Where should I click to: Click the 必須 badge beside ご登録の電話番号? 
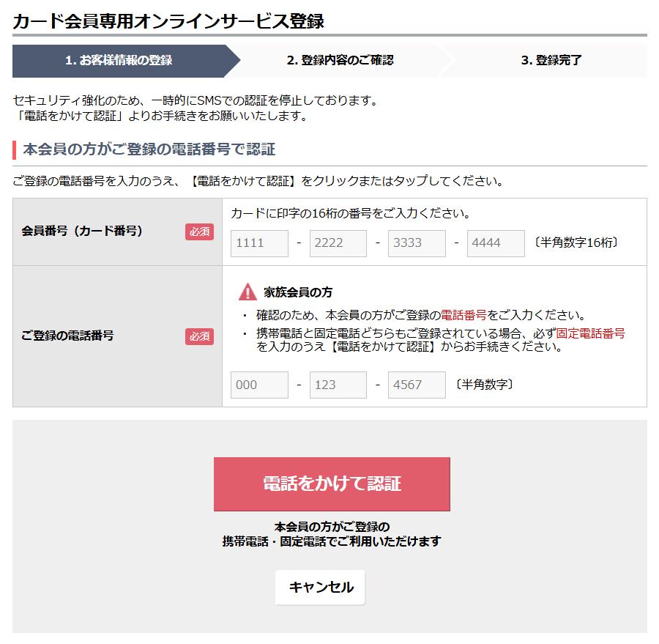click(199, 336)
